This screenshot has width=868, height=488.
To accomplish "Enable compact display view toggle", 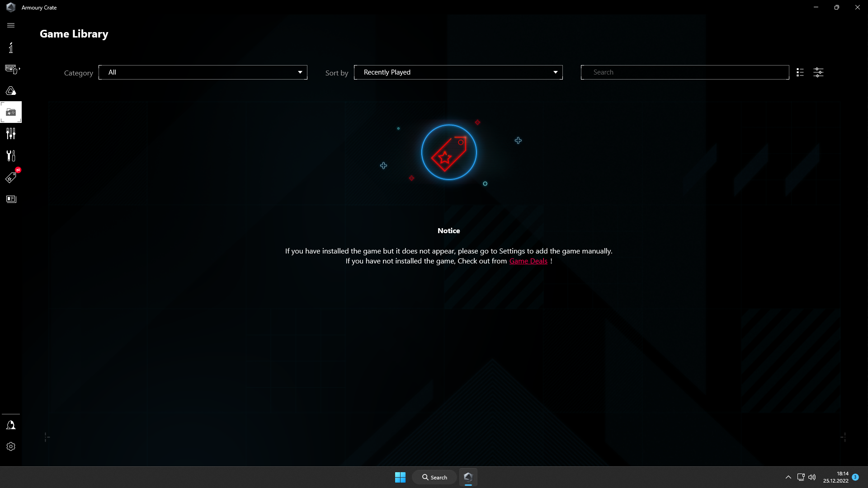I will click(x=800, y=71).
